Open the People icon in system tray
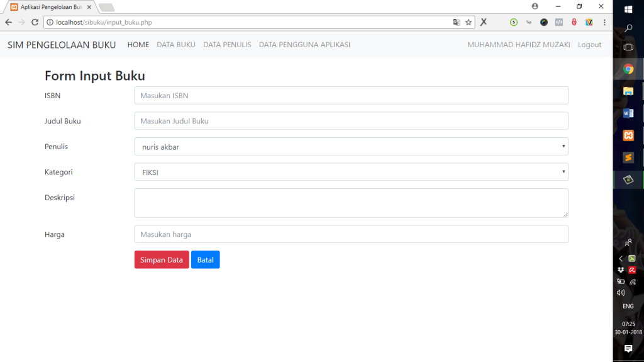 click(628, 243)
